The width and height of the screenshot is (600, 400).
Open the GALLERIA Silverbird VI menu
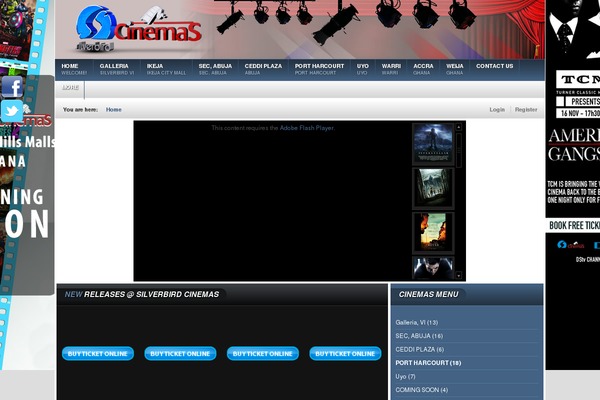[117, 69]
